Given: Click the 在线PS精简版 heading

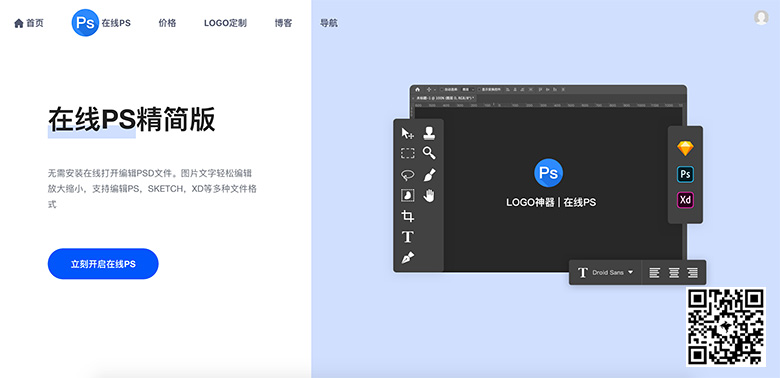Looking at the screenshot, I should coord(132,120).
